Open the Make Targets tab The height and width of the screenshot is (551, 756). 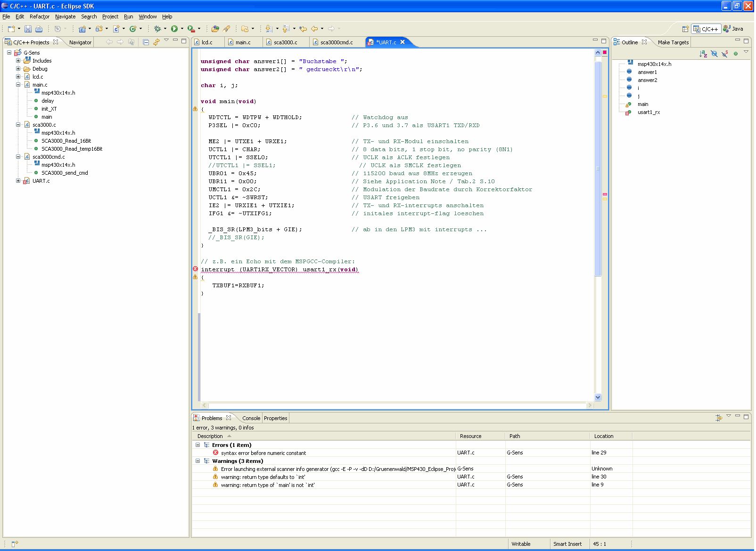coord(673,42)
